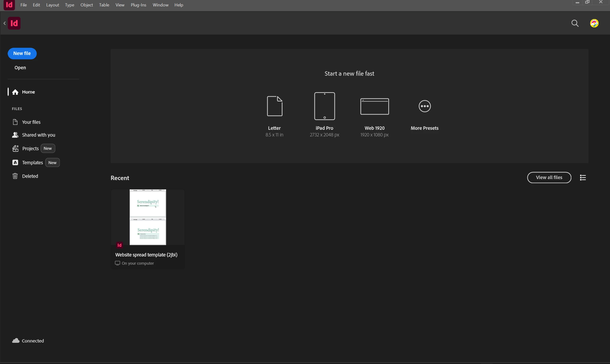
Task: Click the InDesign home logo icon
Action: tap(14, 23)
